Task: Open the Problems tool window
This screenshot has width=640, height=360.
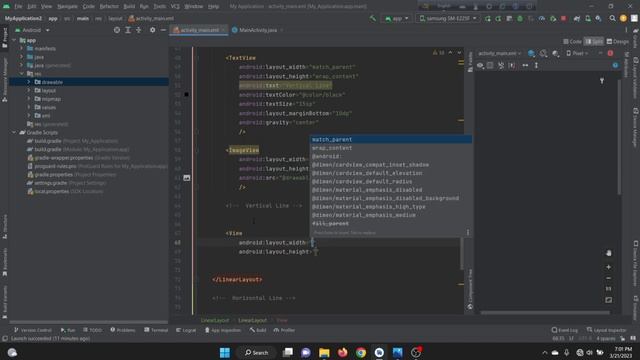Action: (x=122, y=330)
